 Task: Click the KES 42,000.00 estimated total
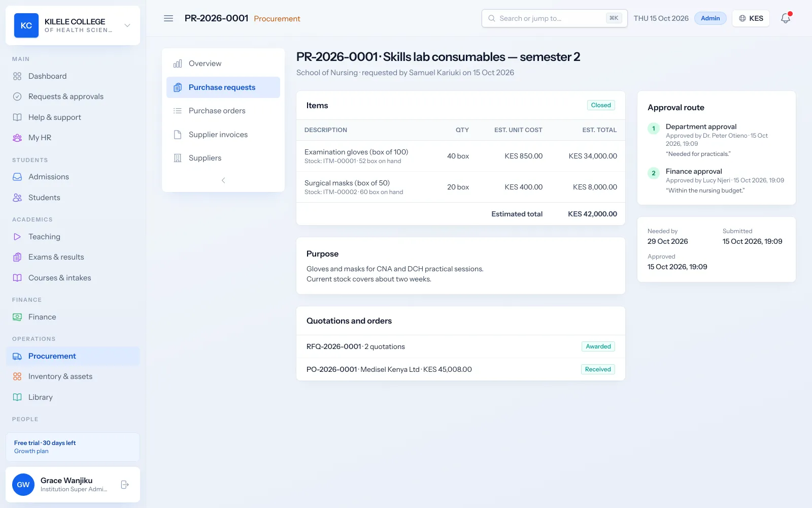[592, 214]
